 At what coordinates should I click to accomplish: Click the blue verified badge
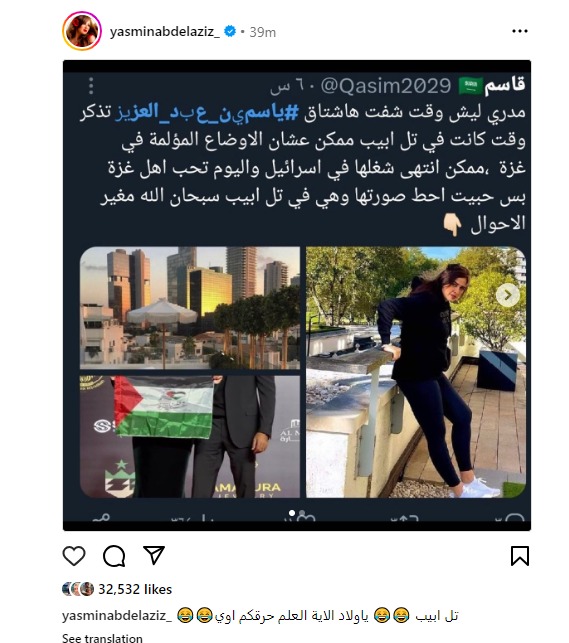click(x=230, y=31)
